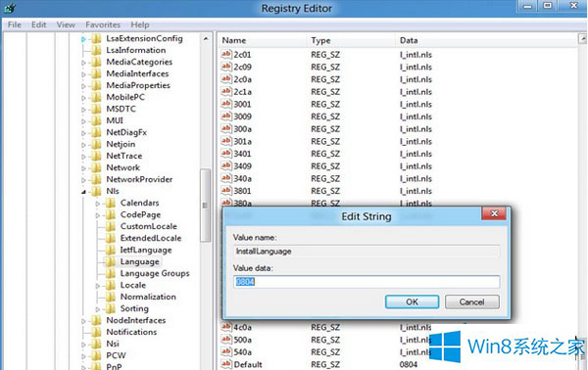The image size is (588, 370).
Task: Click the tree pane scrollbar thumb
Action: (x=205, y=206)
